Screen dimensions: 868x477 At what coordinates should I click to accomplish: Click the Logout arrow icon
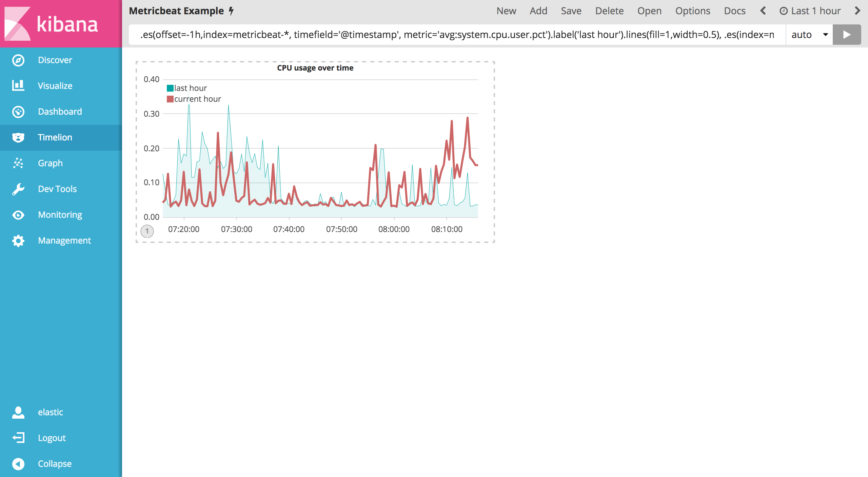click(x=18, y=438)
